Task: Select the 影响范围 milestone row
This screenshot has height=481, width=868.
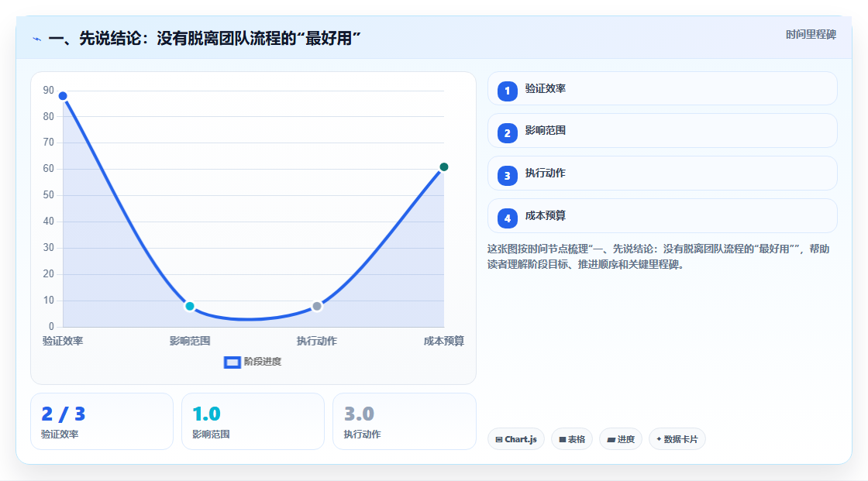Action: pyautogui.click(x=662, y=131)
